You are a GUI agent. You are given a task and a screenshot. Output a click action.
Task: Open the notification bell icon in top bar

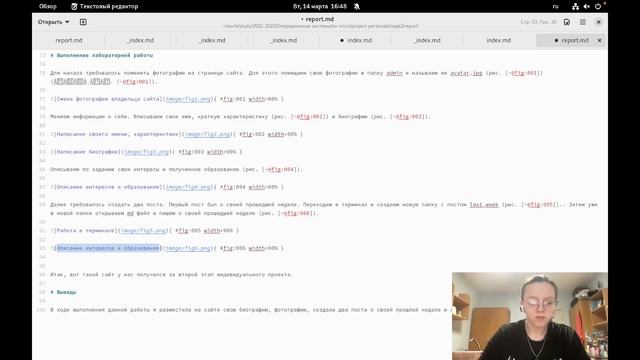pyautogui.click(x=357, y=7)
